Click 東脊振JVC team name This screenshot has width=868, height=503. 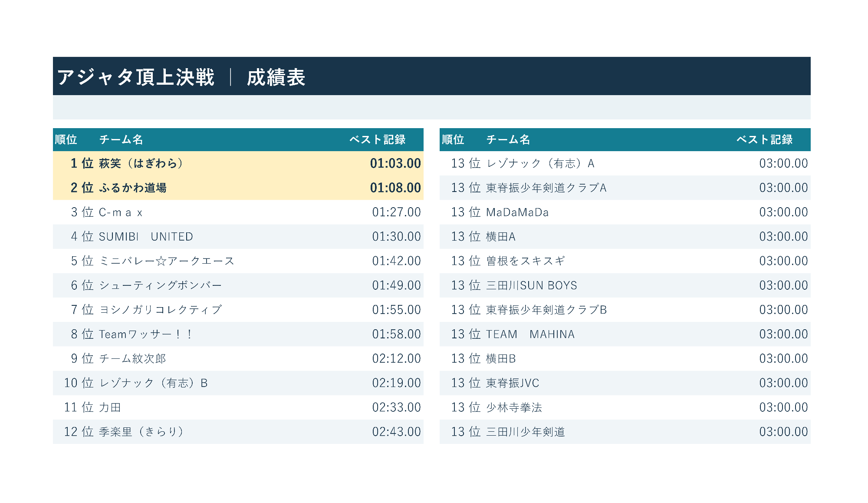pos(513,383)
